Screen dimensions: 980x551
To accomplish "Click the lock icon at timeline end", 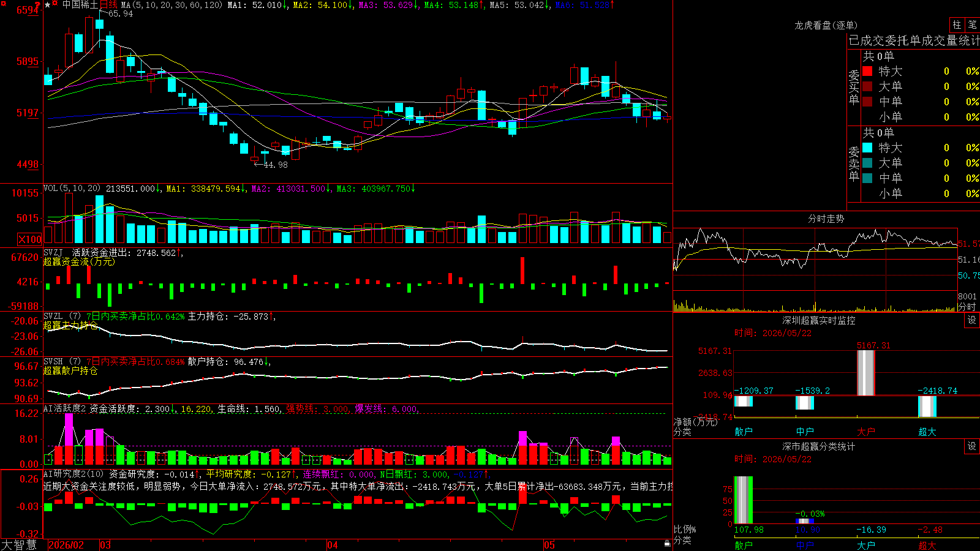I will click(x=667, y=544).
